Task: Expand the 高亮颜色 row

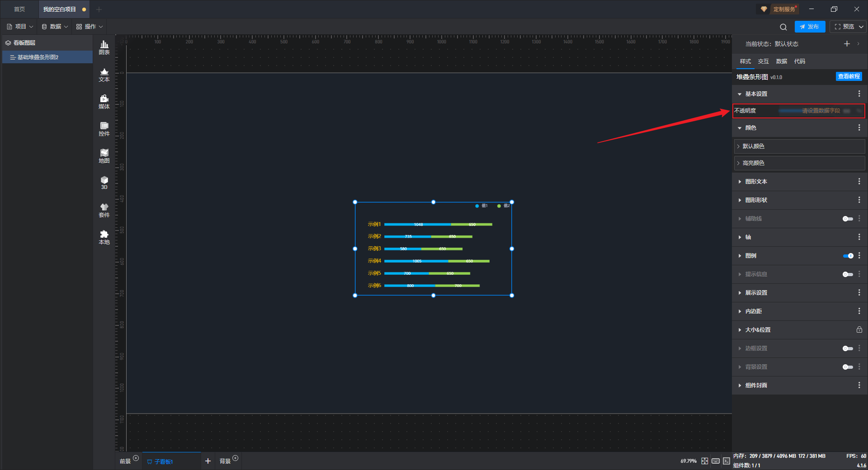Action: coord(799,163)
